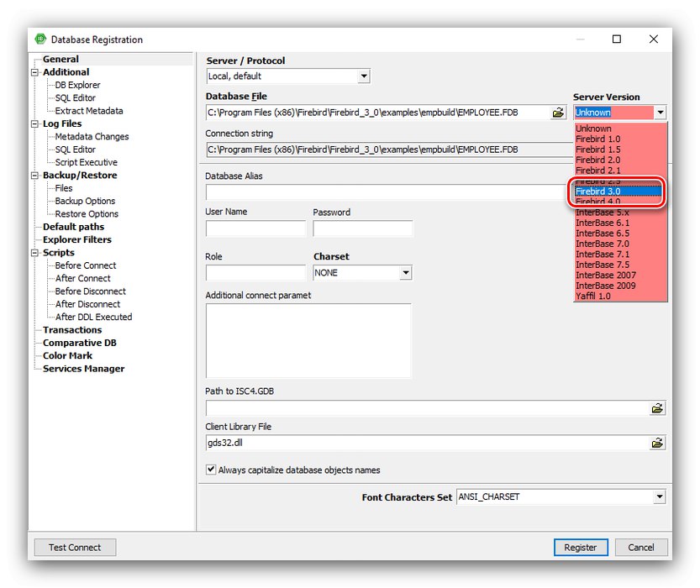The image size is (700, 588).
Task: Choose InterBase 7.0 from version list
Action: pyautogui.click(x=620, y=244)
